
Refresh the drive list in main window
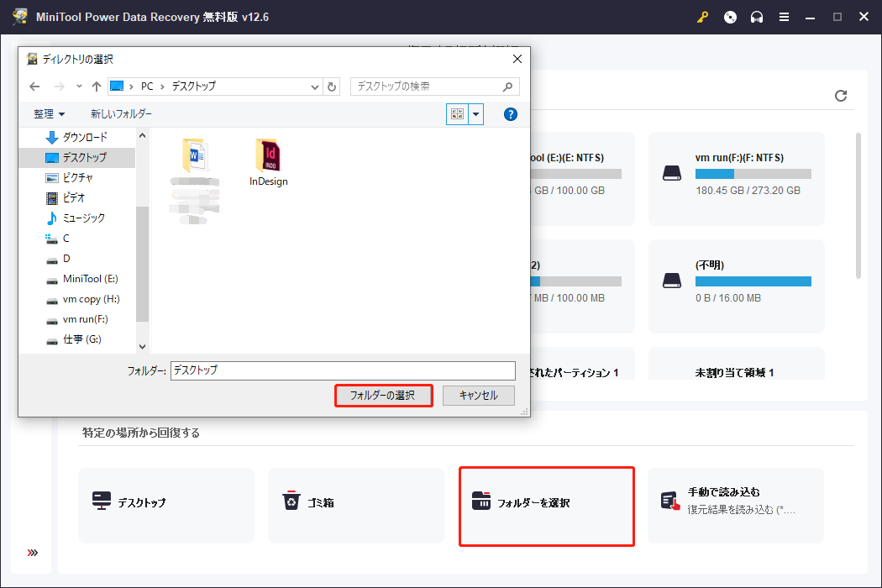[x=840, y=96]
